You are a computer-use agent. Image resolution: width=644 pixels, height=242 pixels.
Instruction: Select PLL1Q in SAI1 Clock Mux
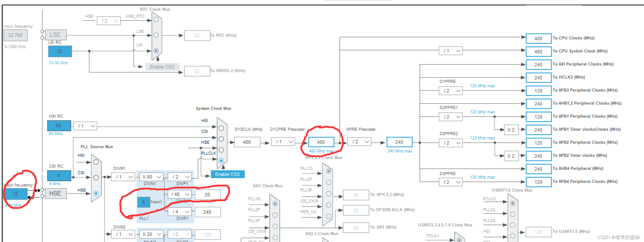(x=275, y=204)
